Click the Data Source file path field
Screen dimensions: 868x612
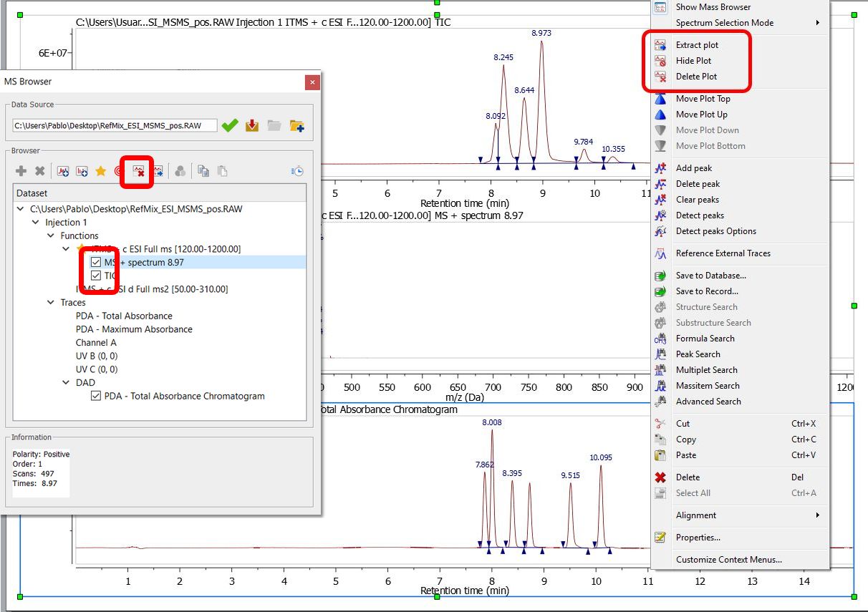click(x=115, y=125)
